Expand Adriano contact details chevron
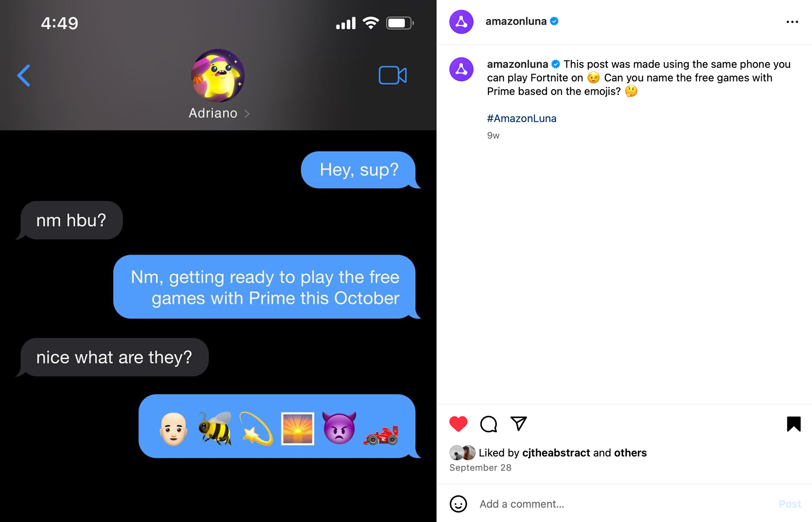The width and height of the screenshot is (812, 522). (x=247, y=114)
